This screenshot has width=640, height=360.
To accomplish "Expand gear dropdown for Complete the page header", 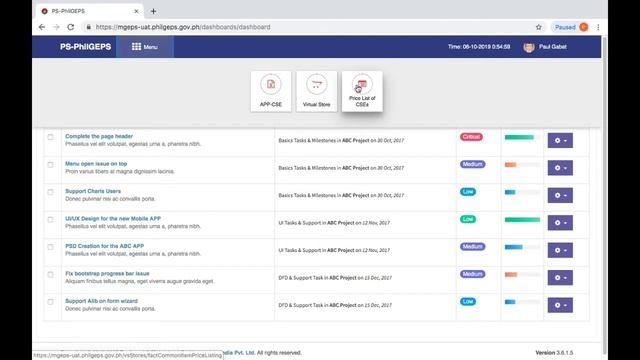I will point(560,140).
